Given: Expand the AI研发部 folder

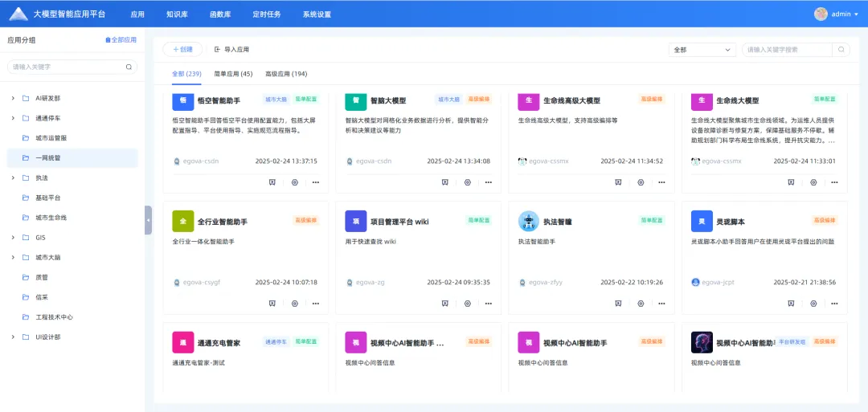Looking at the screenshot, I should [x=12, y=98].
